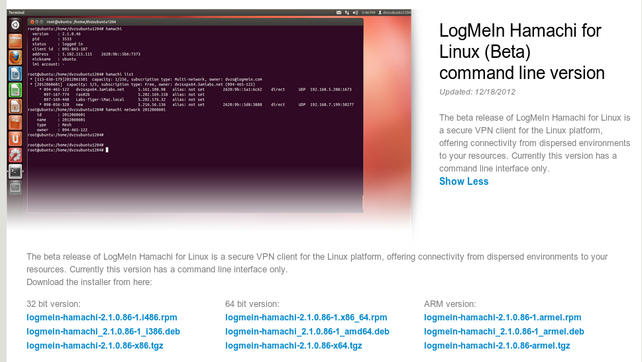Launch Firefox from the Ubuntu launcher
Image resolution: width=642 pixels, height=362 pixels.
point(15,57)
